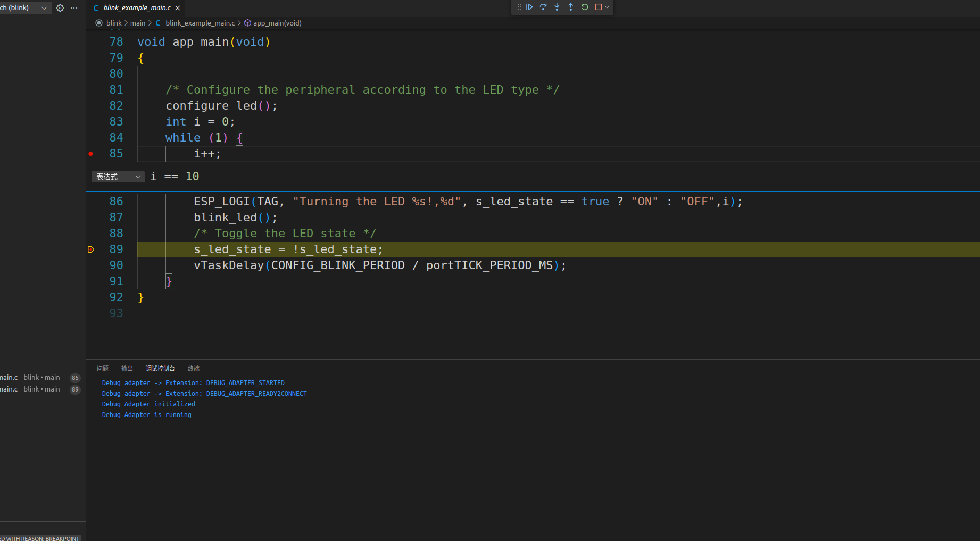
Task: Switch to the 输出 panel tab
Action: click(127, 369)
